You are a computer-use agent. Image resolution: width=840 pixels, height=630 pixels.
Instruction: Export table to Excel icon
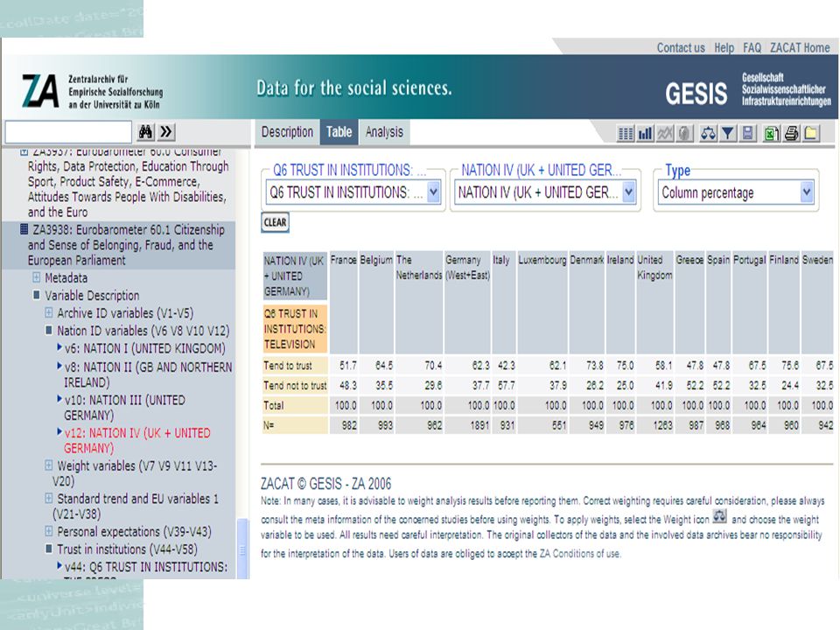click(772, 133)
